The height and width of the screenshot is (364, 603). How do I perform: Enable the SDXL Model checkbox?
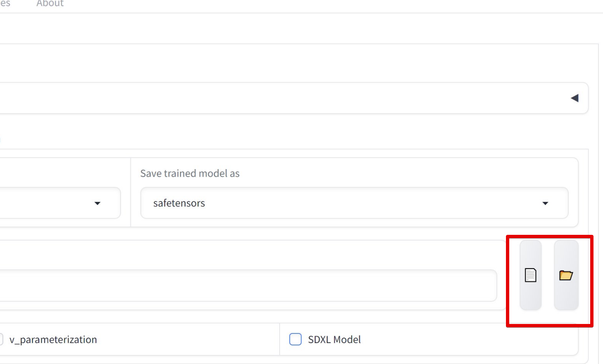tap(295, 339)
